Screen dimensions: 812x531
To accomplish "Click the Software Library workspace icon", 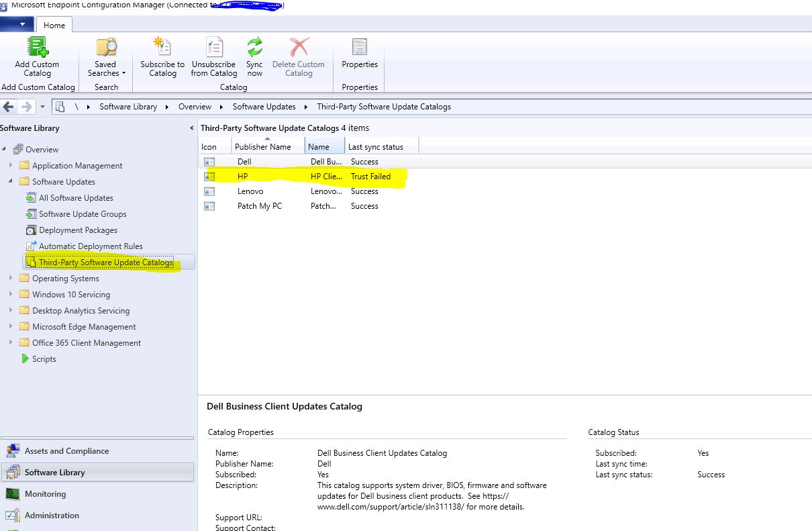I will pyautogui.click(x=13, y=472).
